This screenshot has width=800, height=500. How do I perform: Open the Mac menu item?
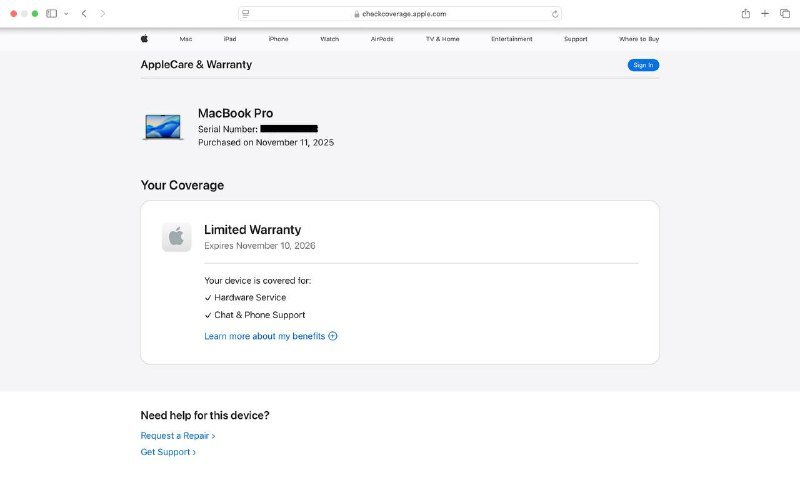(x=186, y=39)
